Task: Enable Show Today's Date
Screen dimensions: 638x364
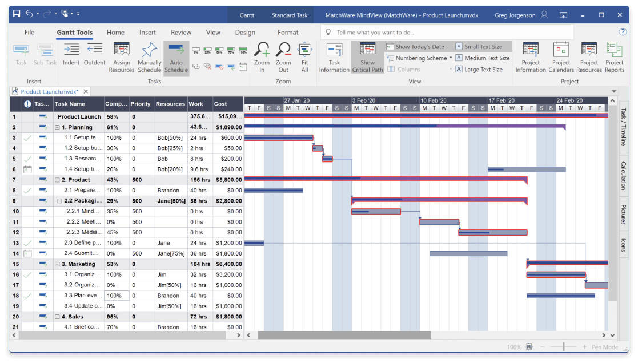Action: click(x=417, y=46)
